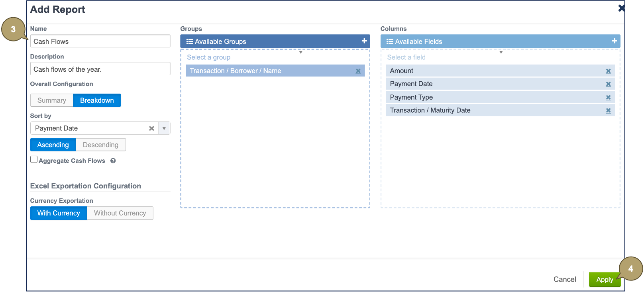Remove the Payment Type column field
This screenshot has height=292, width=644.
click(x=608, y=98)
